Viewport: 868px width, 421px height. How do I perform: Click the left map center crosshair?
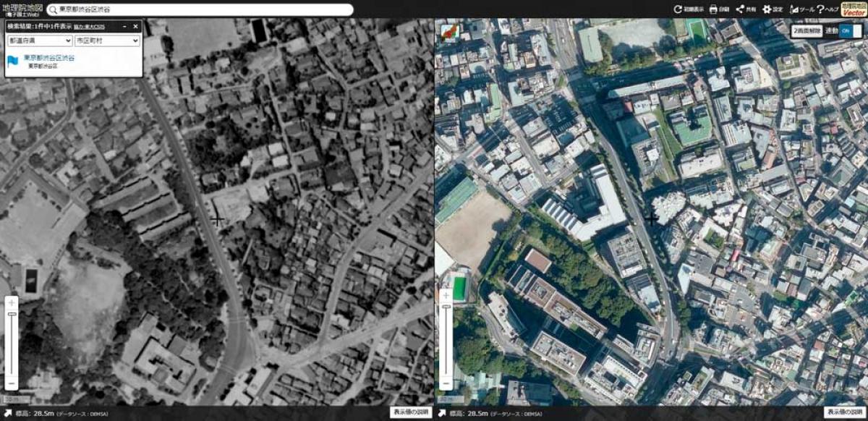pyautogui.click(x=217, y=219)
